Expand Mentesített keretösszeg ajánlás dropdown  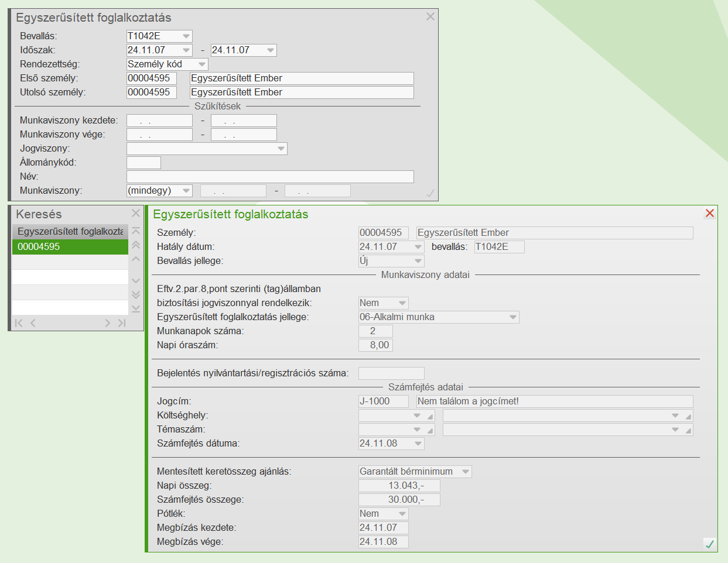point(465,472)
